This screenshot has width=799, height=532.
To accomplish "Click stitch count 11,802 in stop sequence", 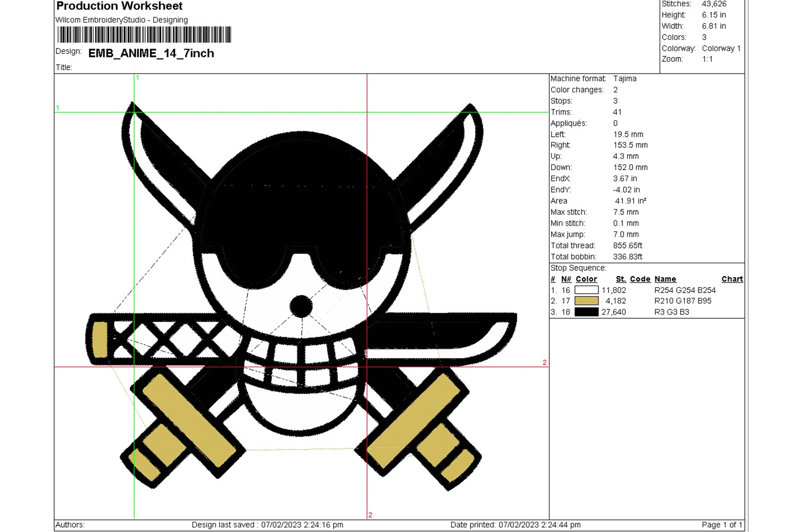I will [x=614, y=290].
